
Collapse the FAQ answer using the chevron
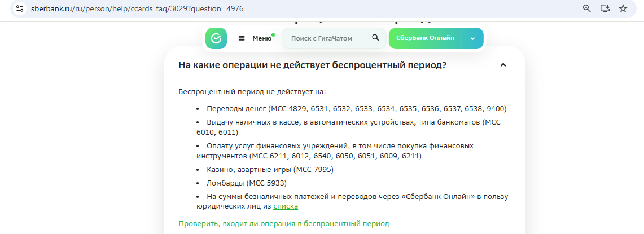tap(503, 65)
